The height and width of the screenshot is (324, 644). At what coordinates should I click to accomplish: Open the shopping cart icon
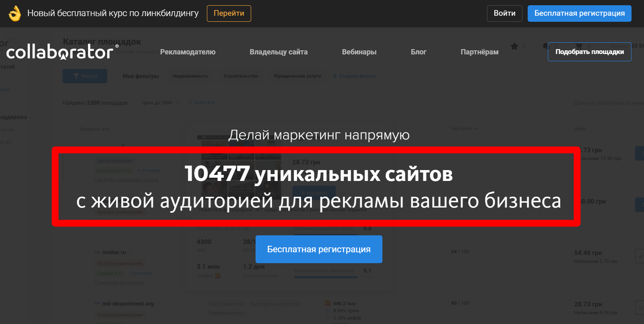[579, 46]
